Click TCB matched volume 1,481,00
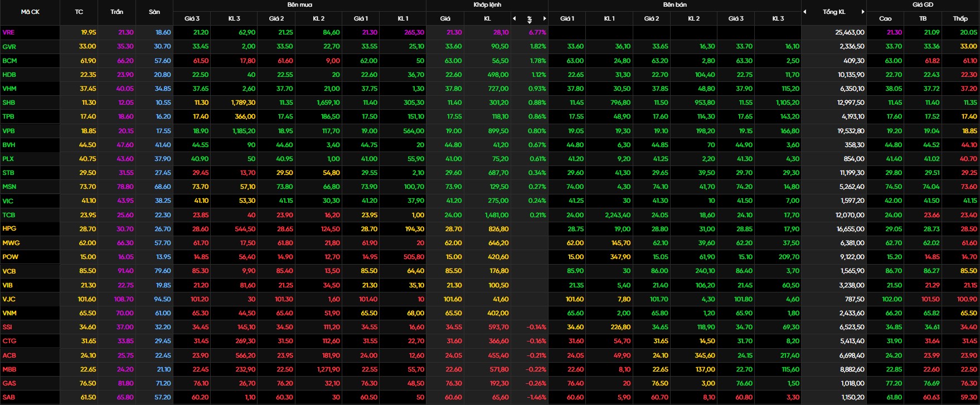Screen dimensions: 980x405 [497, 214]
